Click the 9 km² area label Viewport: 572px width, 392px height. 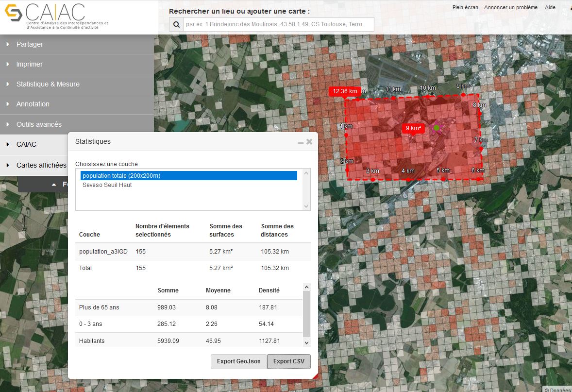413,128
